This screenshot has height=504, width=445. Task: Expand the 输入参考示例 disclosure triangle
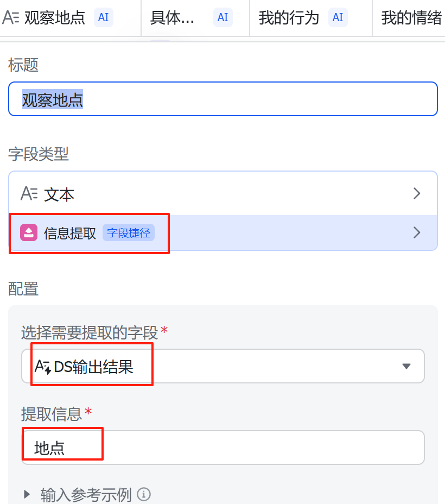point(27,494)
